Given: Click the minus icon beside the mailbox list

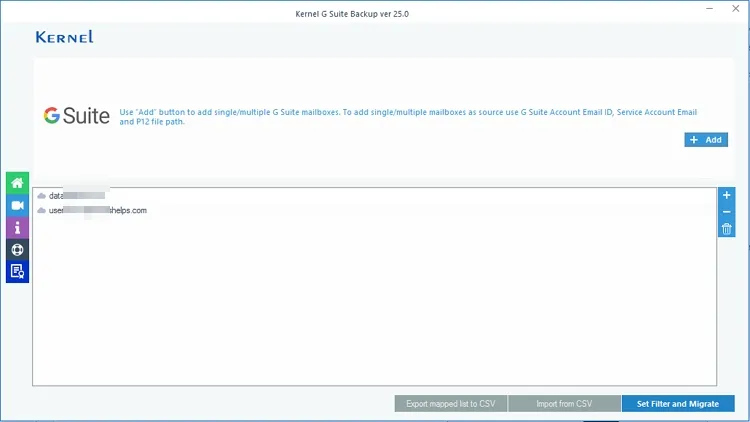Looking at the screenshot, I should (726, 211).
